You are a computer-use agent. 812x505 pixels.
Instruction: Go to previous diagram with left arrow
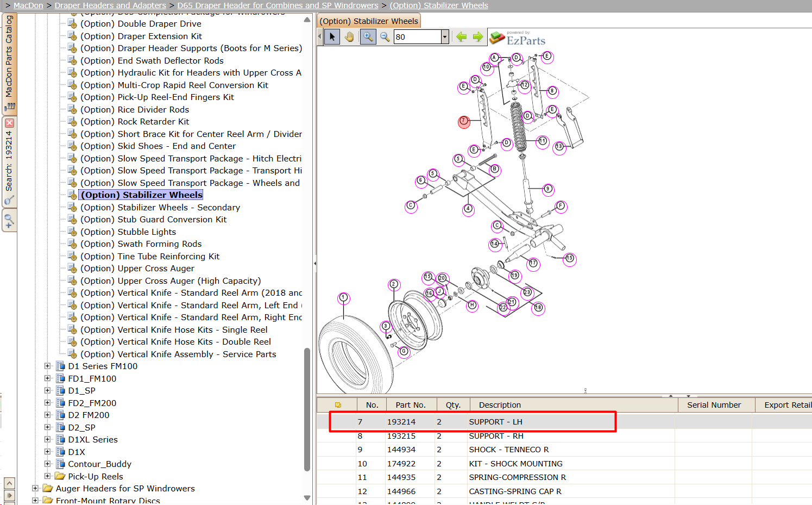click(x=462, y=37)
